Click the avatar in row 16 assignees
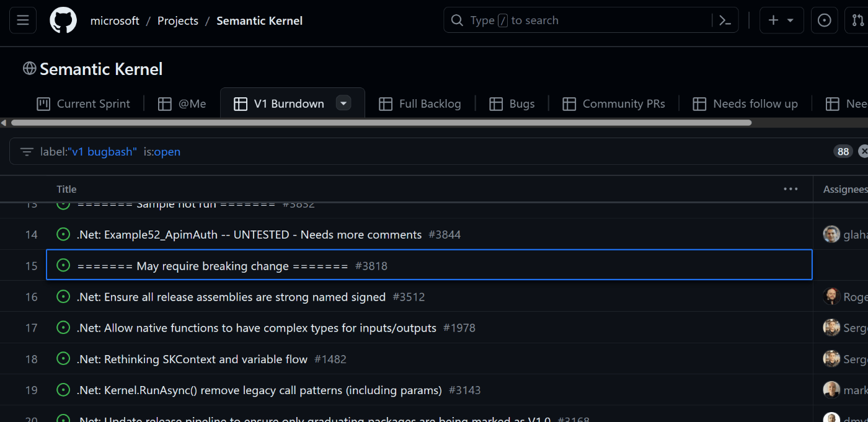 831,296
